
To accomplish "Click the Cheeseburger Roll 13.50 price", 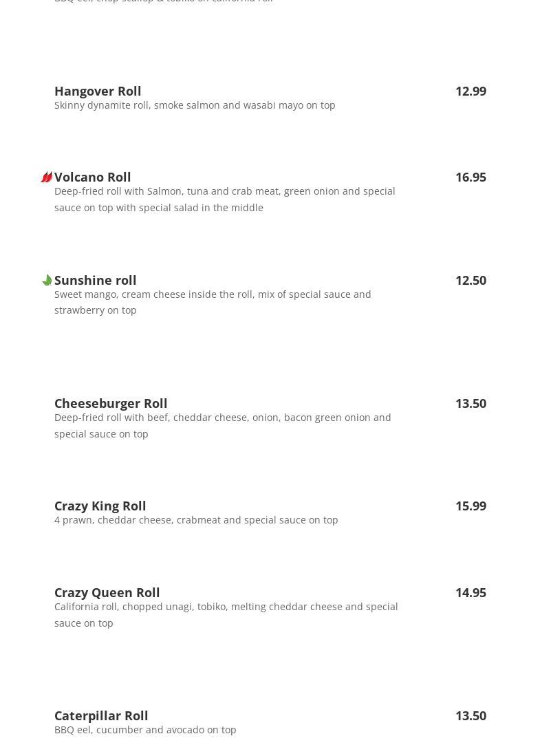I will [471, 403].
